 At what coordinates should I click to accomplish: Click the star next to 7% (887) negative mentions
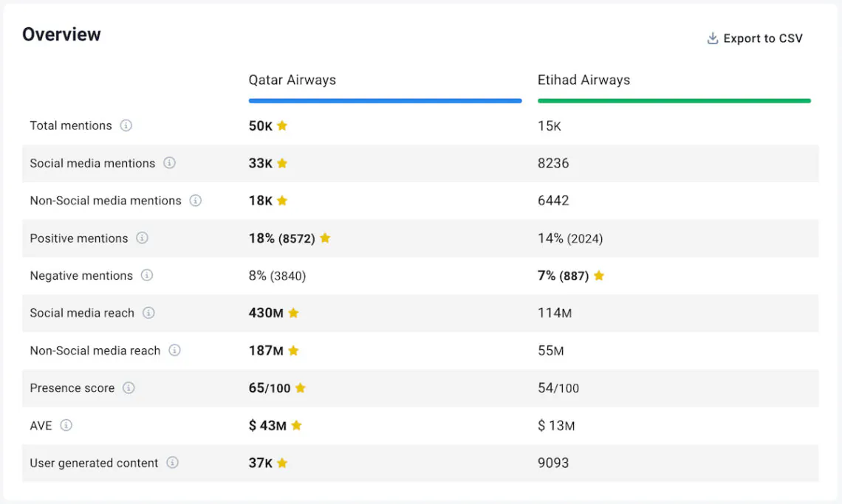tap(599, 275)
